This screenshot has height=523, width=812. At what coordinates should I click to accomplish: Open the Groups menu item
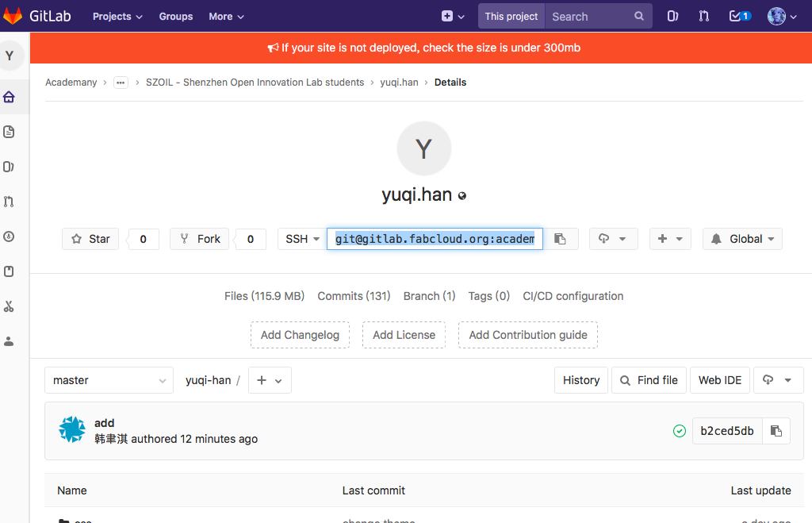pos(175,16)
